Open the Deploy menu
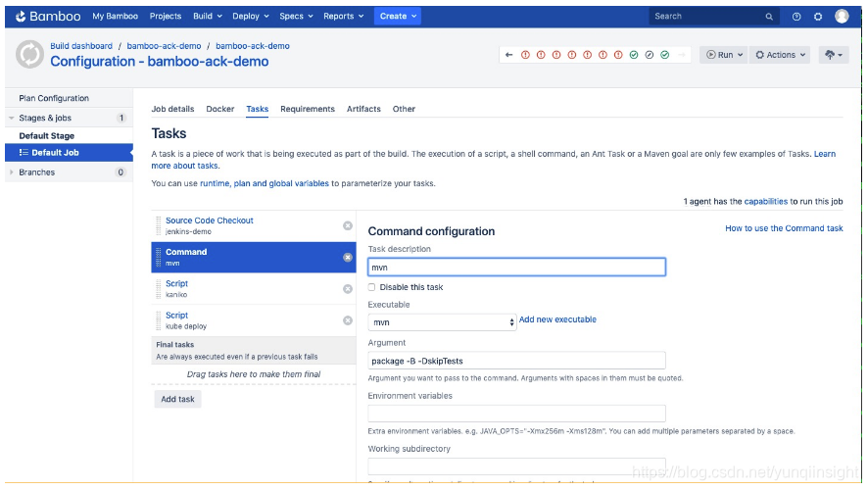This screenshot has width=868, height=490. point(251,16)
